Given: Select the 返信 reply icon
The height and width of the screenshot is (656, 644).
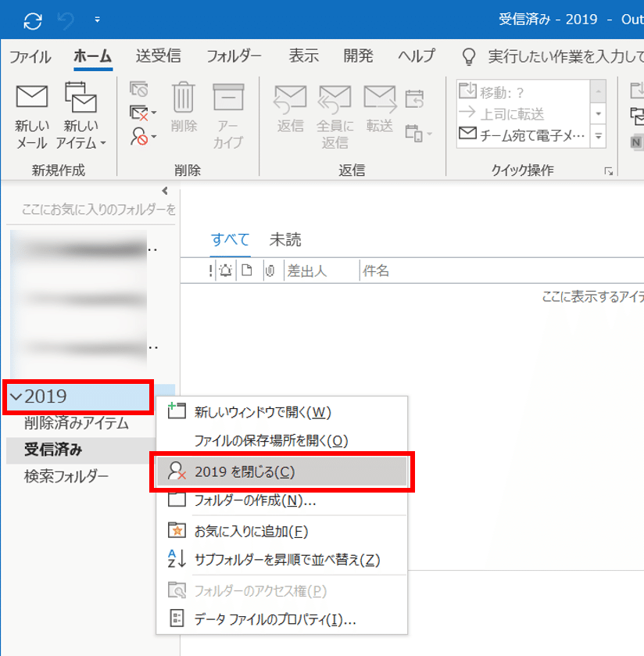Looking at the screenshot, I should click(x=290, y=98).
